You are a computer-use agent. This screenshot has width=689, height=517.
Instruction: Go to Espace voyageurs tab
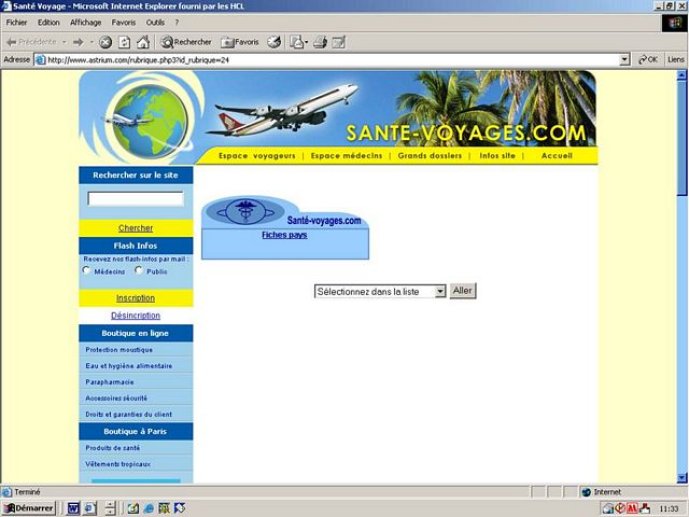tap(257, 155)
